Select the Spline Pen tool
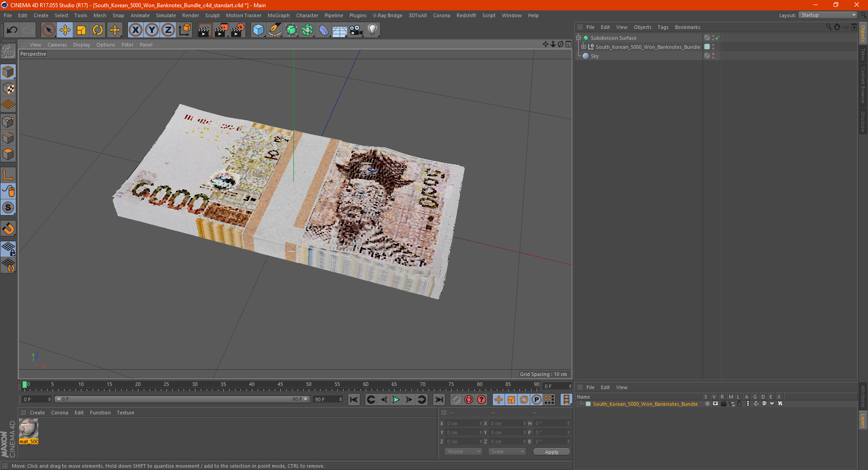Image resolution: width=868 pixels, height=470 pixels. 275,30
